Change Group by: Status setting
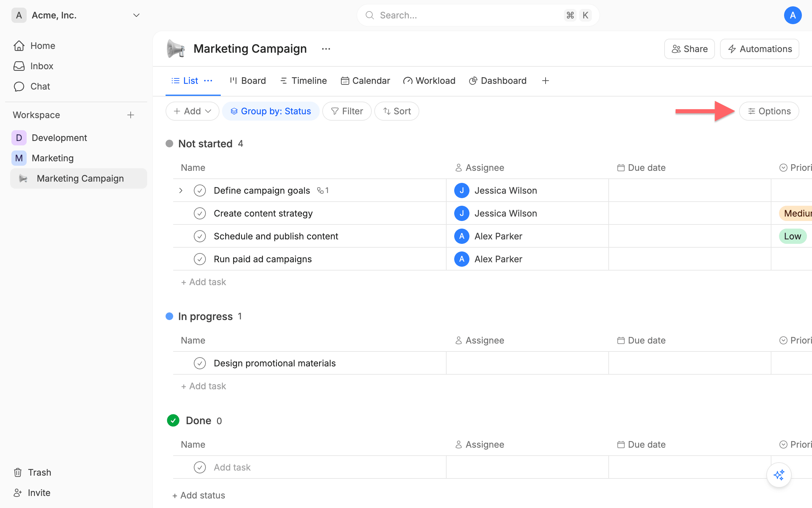Image resolution: width=812 pixels, height=508 pixels. click(271, 111)
